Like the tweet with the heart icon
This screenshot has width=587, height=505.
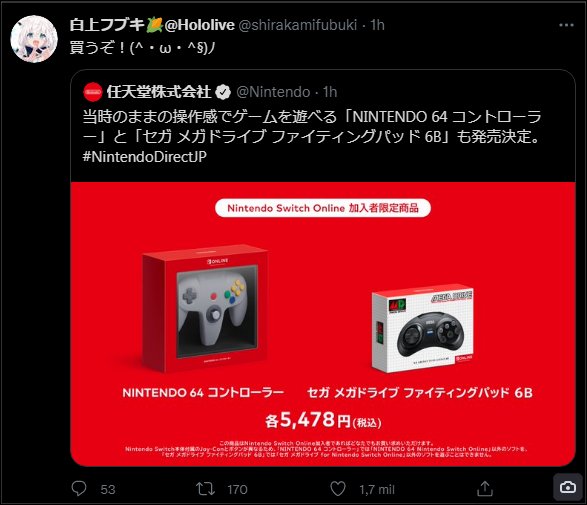pos(338,489)
